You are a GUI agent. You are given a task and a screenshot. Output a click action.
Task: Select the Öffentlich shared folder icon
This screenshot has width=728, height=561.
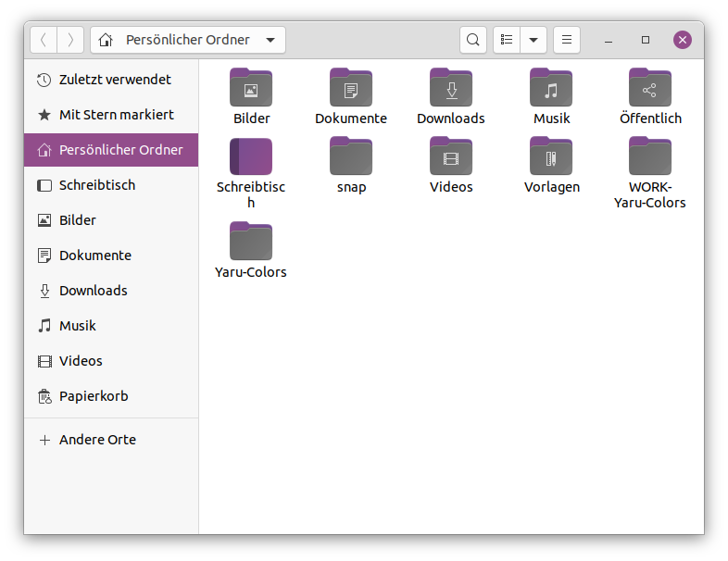click(x=650, y=87)
